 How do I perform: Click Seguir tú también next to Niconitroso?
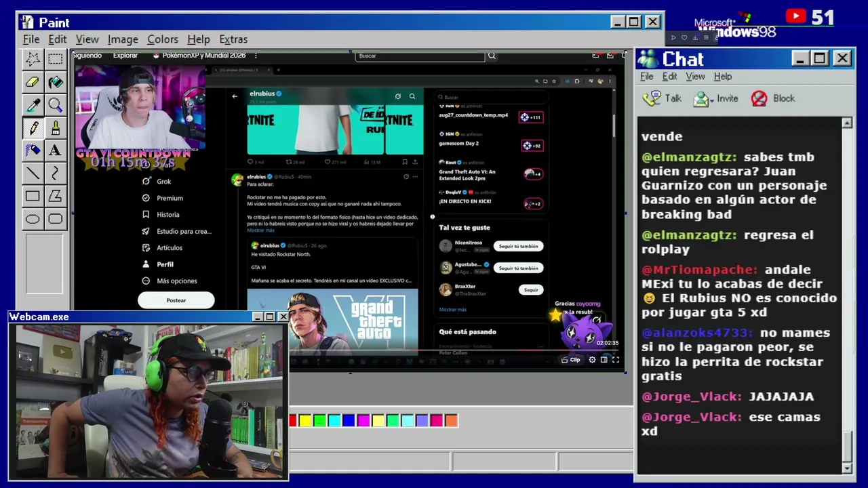click(519, 246)
